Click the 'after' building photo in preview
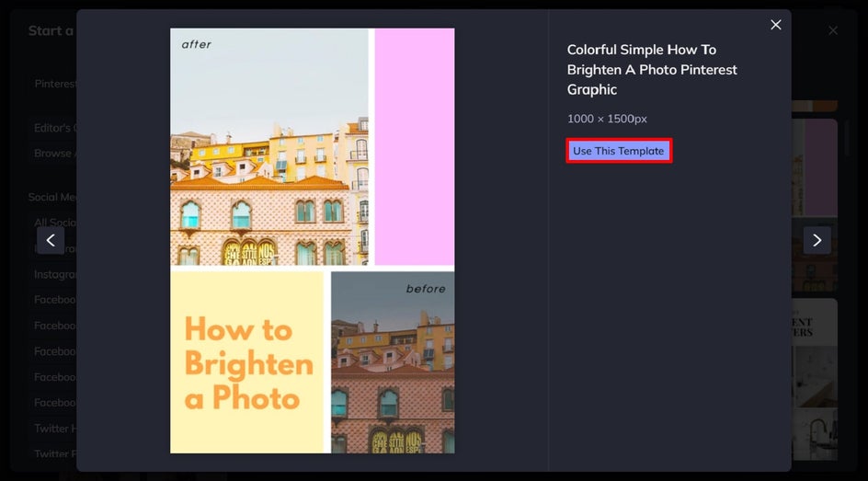Screen dimensions: 868x481 269,146
